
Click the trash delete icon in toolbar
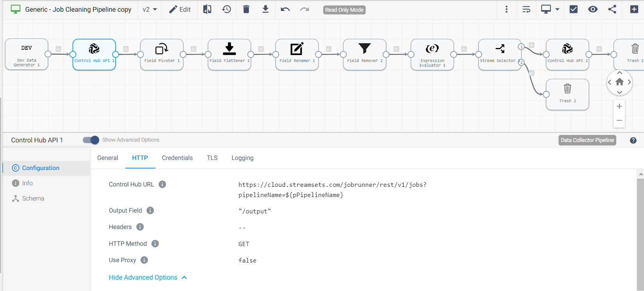(x=246, y=9)
